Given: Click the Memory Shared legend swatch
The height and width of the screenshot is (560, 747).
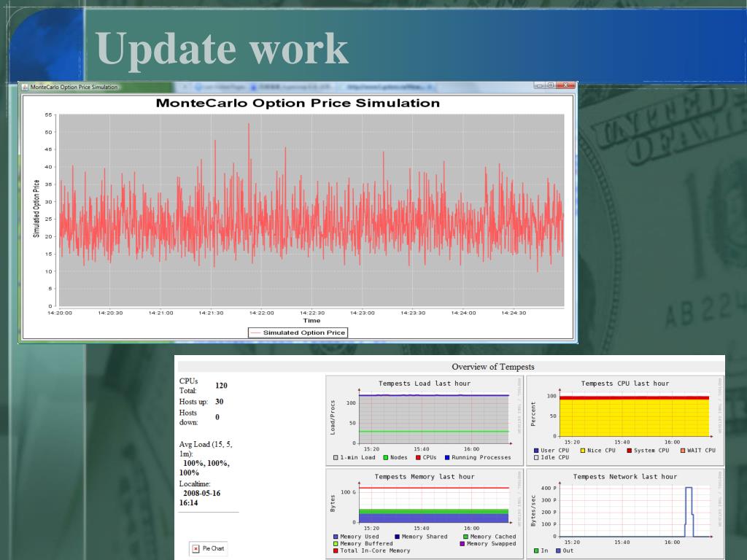Looking at the screenshot, I should click(x=398, y=537).
